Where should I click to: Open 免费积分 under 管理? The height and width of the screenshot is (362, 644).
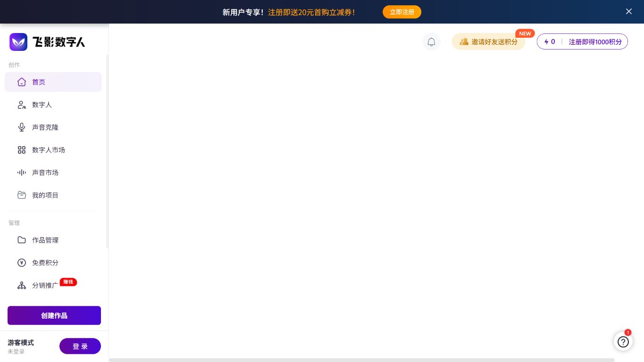pos(53,263)
